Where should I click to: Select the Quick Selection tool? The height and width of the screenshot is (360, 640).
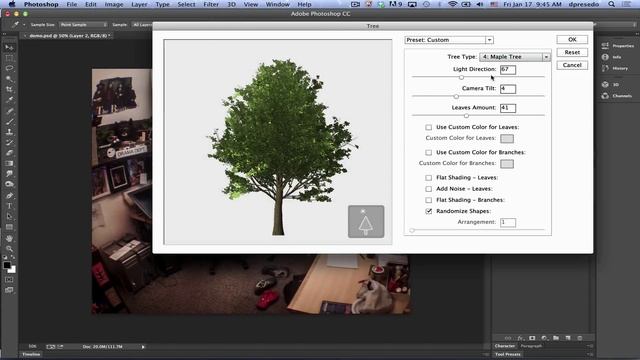(x=9, y=79)
